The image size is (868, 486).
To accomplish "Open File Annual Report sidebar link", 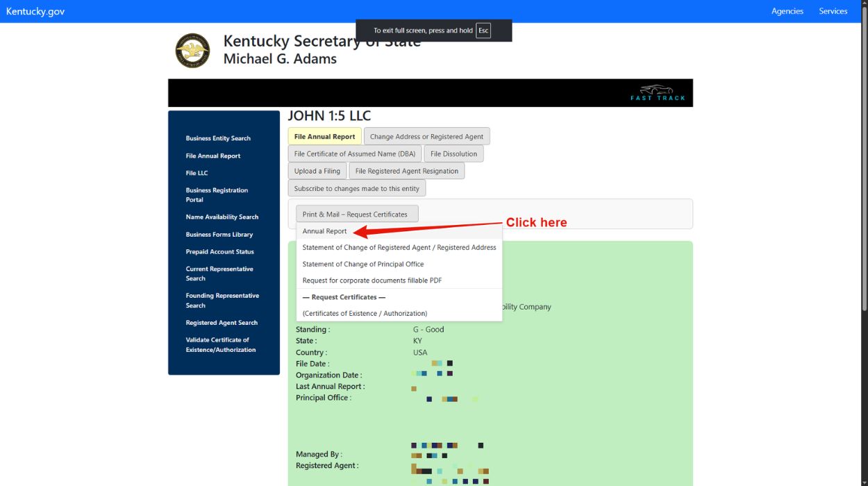I will [213, 156].
